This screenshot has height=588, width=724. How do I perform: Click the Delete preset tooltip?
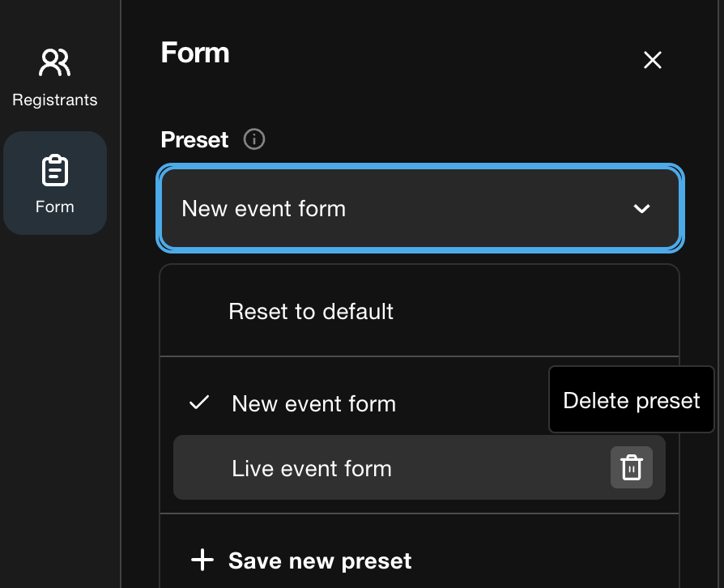click(631, 399)
